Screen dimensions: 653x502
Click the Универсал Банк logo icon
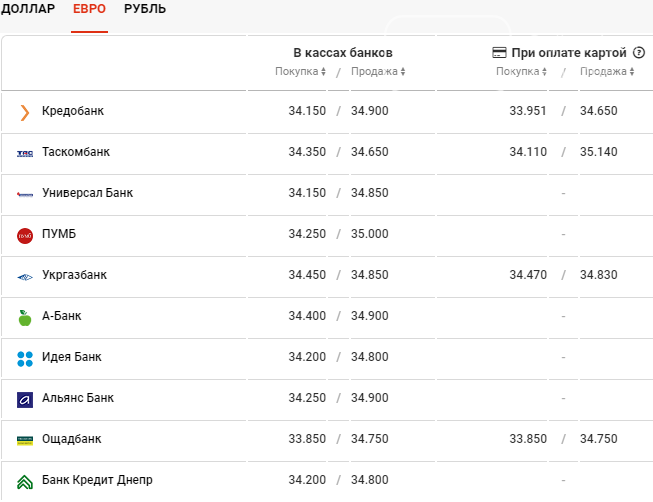click(x=25, y=194)
